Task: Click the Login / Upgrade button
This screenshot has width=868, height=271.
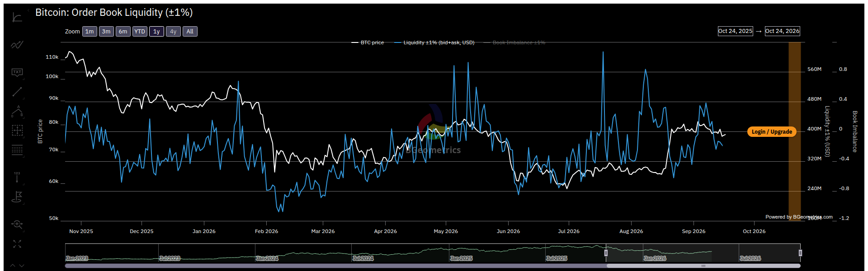Action: (x=772, y=131)
